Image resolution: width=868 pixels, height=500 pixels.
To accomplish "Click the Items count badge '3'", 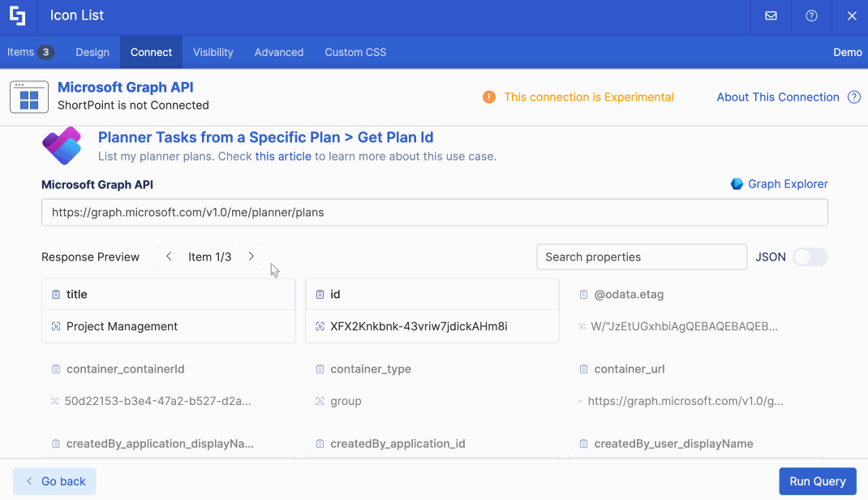I will (46, 52).
